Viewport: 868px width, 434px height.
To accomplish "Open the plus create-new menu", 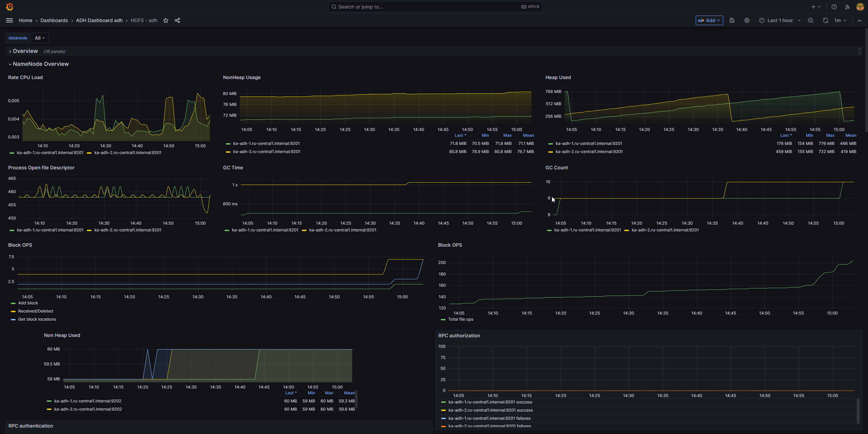I will pos(814,6).
